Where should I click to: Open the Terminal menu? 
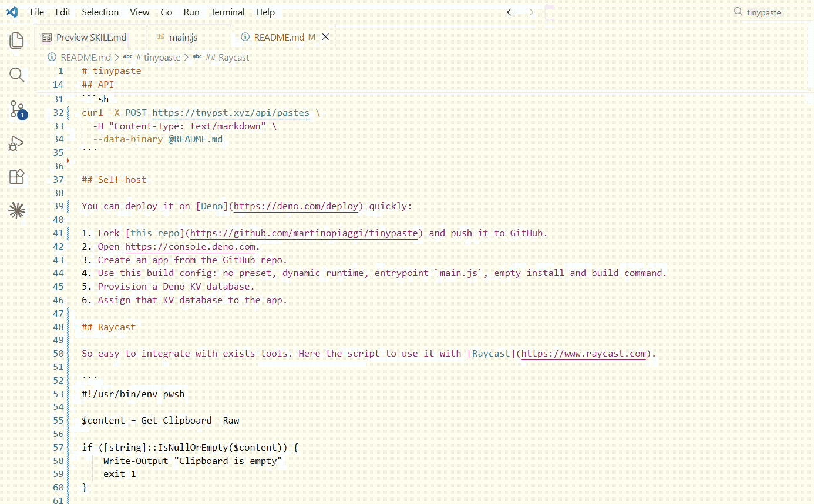228,12
